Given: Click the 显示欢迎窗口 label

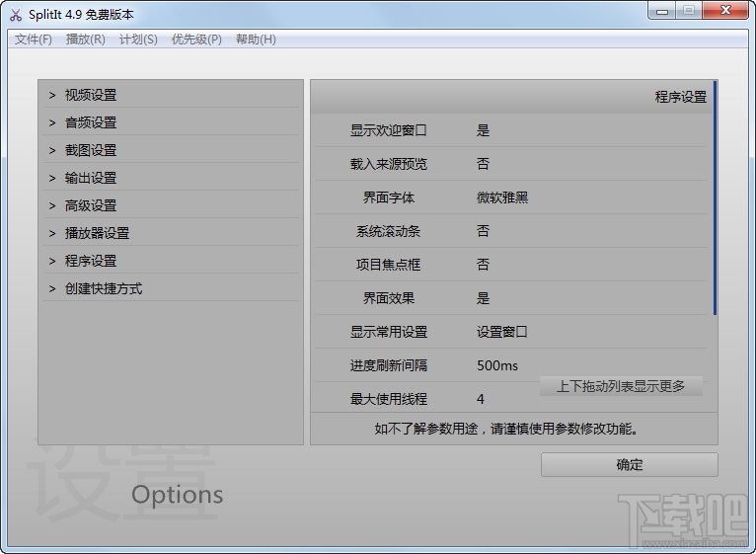Looking at the screenshot, I should 389,130.
